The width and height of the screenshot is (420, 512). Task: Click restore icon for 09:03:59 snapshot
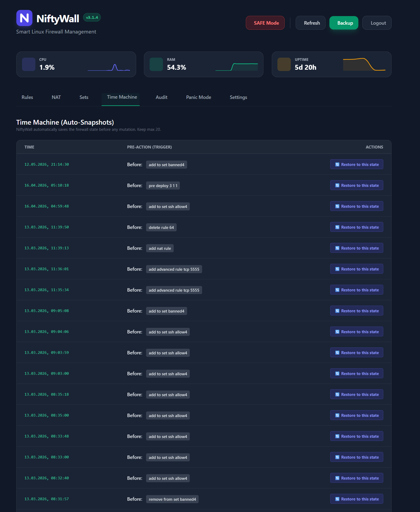pos(337,353)
